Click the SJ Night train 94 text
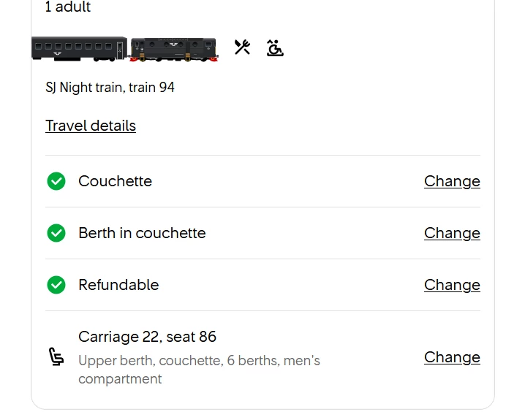This screenshot has width=506, height=420. coord(110,88)
